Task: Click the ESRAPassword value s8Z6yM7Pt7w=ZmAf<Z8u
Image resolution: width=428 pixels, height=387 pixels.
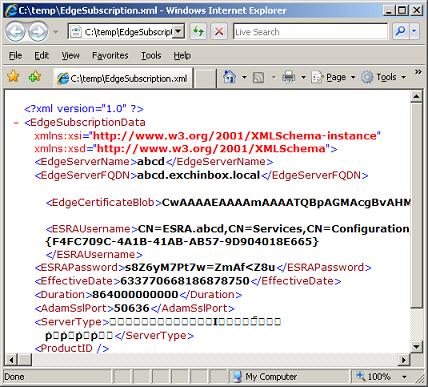Action: pyautogui.click(x=200, y=267)
